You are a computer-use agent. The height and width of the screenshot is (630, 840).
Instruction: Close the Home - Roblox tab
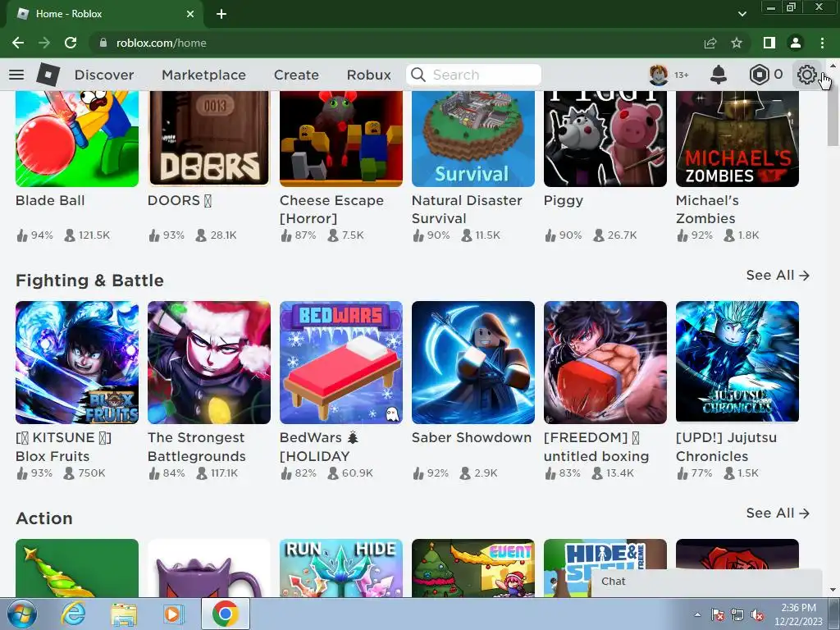tap(190, 14)
